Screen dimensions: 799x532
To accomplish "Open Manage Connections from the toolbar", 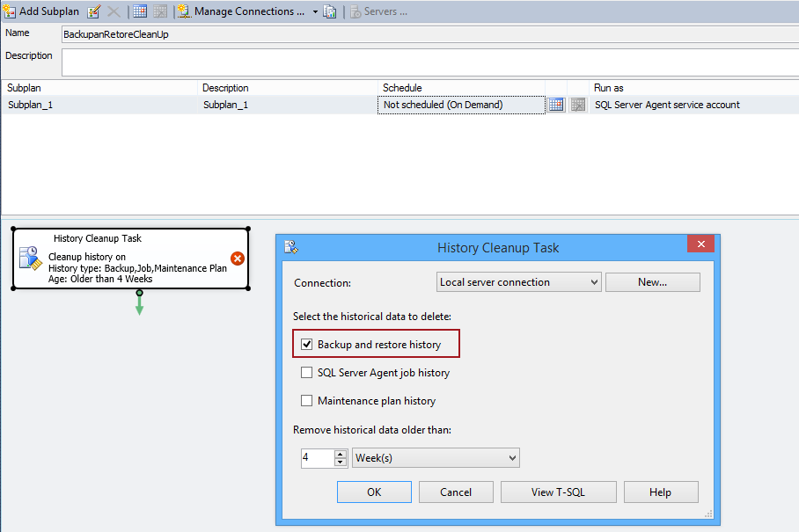I will (240, 11).
